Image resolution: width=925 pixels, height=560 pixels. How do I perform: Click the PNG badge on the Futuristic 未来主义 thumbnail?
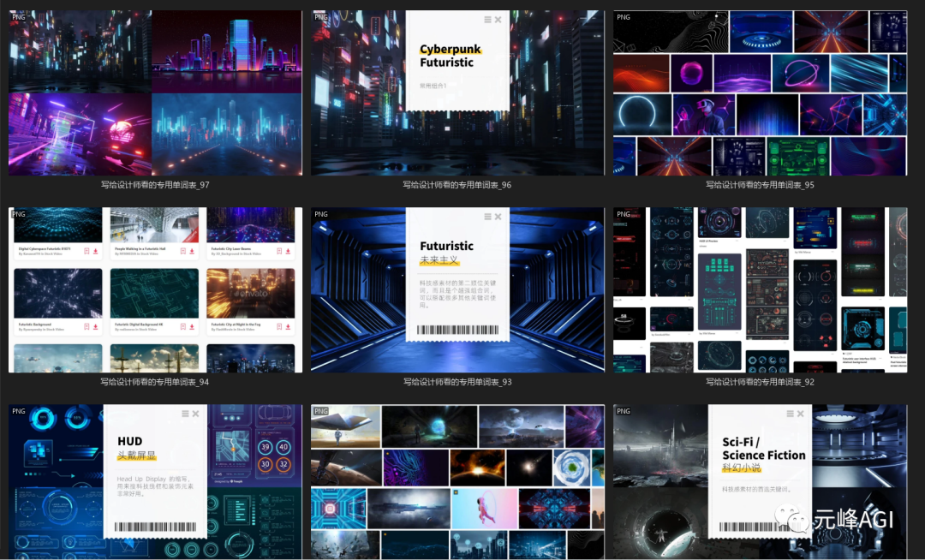[321, 214]
